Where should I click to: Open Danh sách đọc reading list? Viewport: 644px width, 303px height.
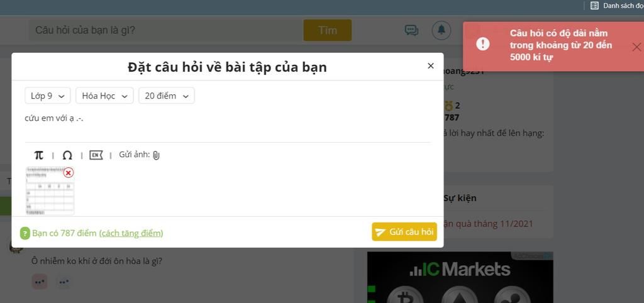click(618, 5)
